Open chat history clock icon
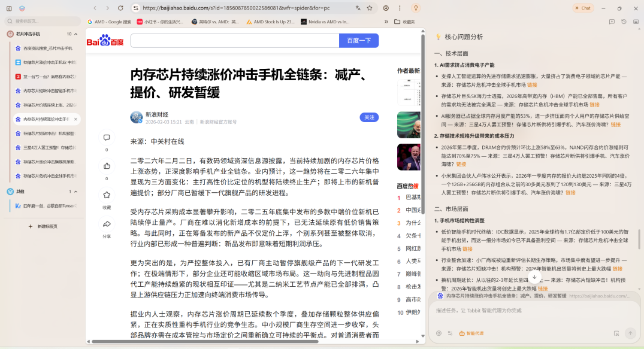The width and height of the screenshot is (644, 349). tap(624, 22)
